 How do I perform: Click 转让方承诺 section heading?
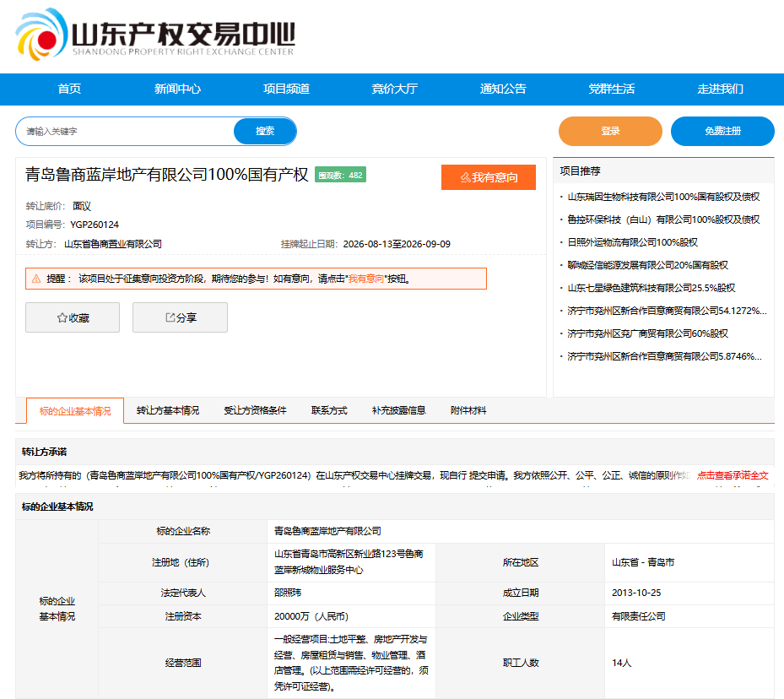(x=44, y=452)
